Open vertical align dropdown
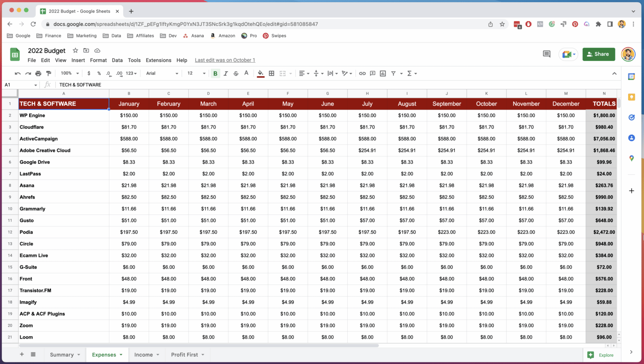The height and width of the screenshot is (364, 644). [x=318, y=73]
